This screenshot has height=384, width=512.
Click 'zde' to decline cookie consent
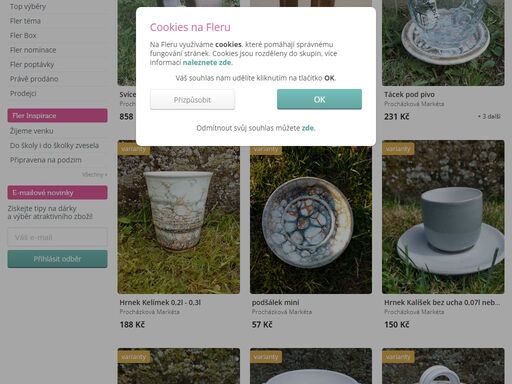[x=308, y=128]
